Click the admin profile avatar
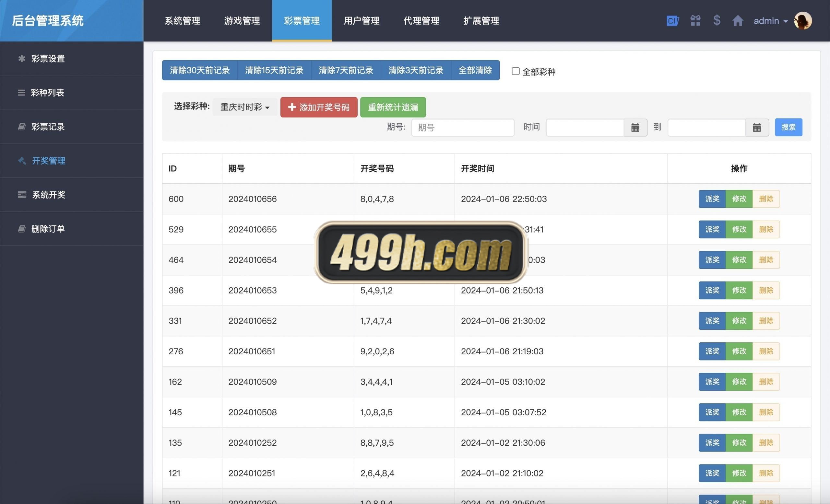The width and height of the screenshot is (830, 504). click(803, 21)
